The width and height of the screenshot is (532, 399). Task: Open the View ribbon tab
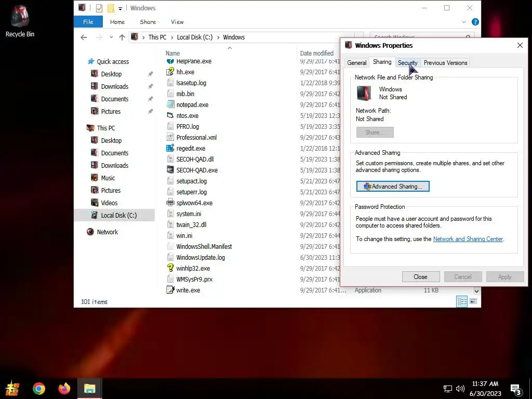(177, 22)
